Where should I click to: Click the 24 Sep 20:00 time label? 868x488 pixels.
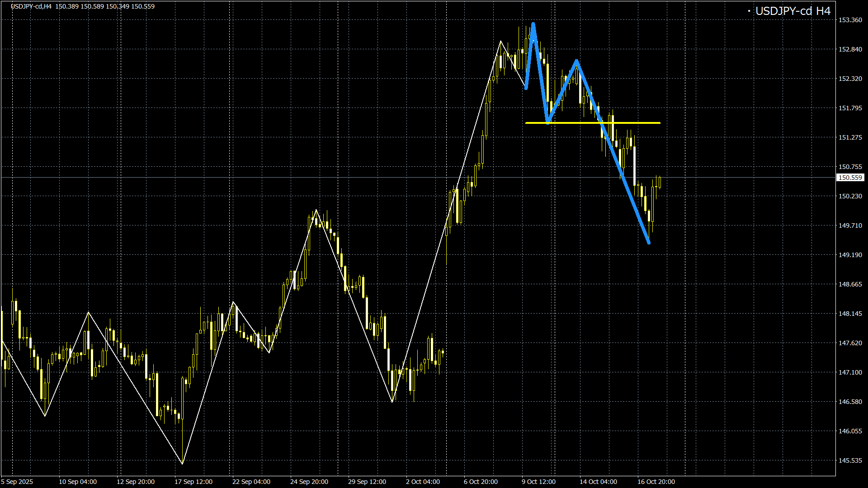click(x=309, y=482)
